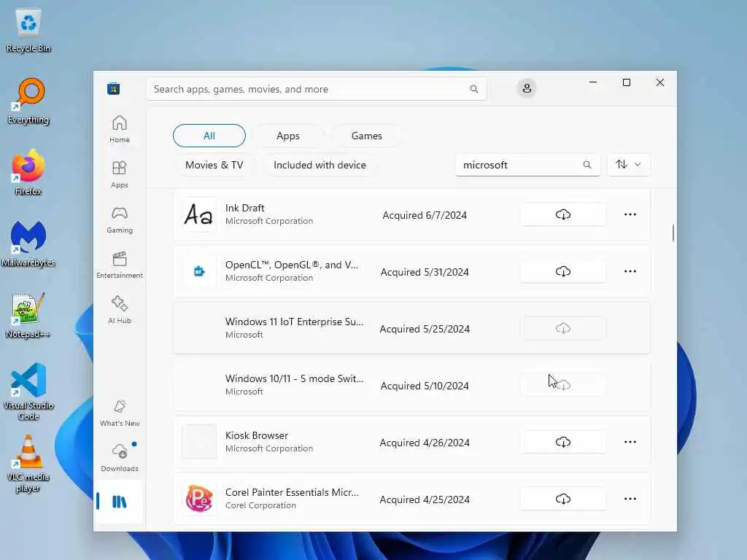Viewport: 747px width, 560px height.
Task: Open the Downloads section
Action: [x=119, y=458]
